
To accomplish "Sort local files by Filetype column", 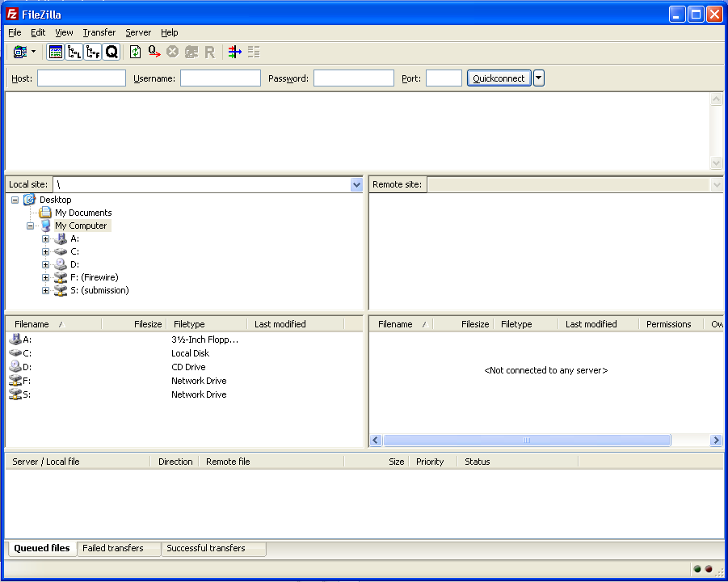I will pyautogui.click(x=207, y=324).
